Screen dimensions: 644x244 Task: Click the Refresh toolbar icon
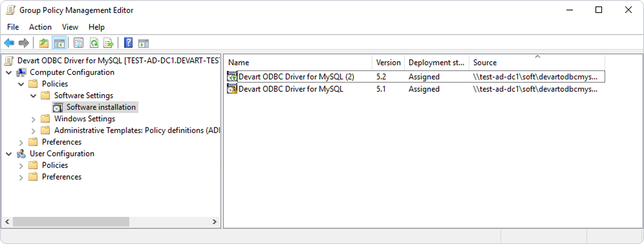click(x=94, y=43)
